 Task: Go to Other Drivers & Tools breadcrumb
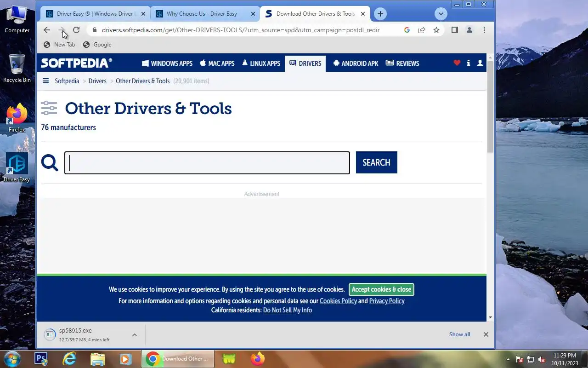(143, 81)
